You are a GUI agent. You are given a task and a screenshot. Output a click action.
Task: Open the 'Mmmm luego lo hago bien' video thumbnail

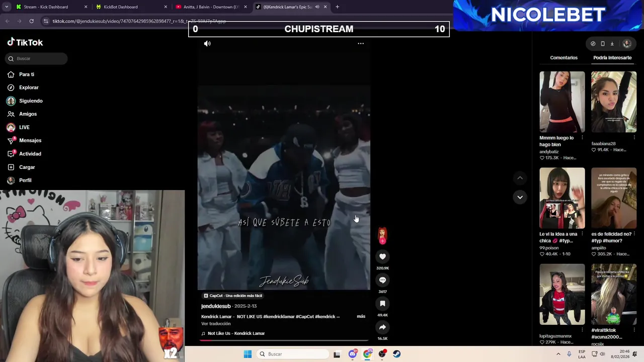[562, 102]
